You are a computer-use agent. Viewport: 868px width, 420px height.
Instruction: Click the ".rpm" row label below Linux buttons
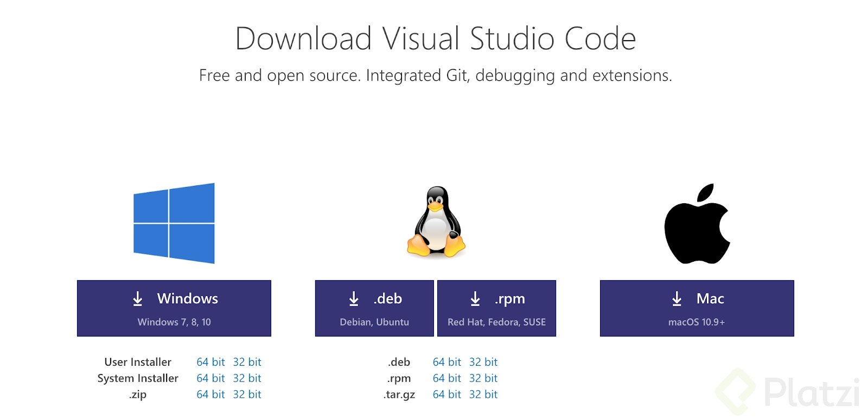click(399, 378)
